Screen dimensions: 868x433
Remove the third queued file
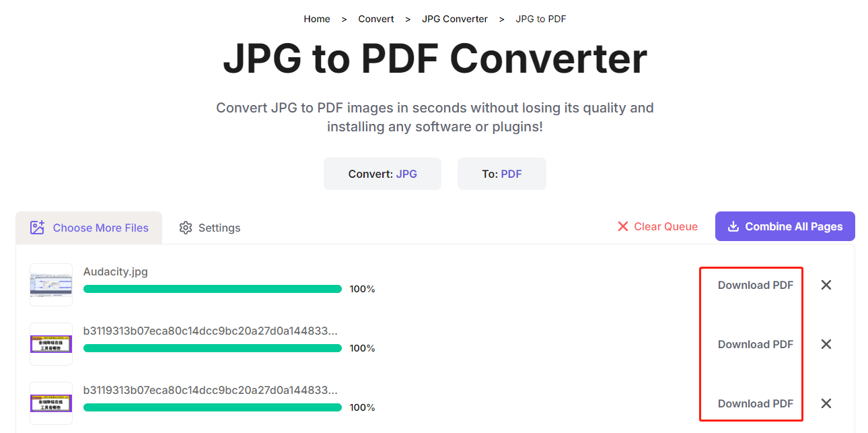tap(826, 403)
